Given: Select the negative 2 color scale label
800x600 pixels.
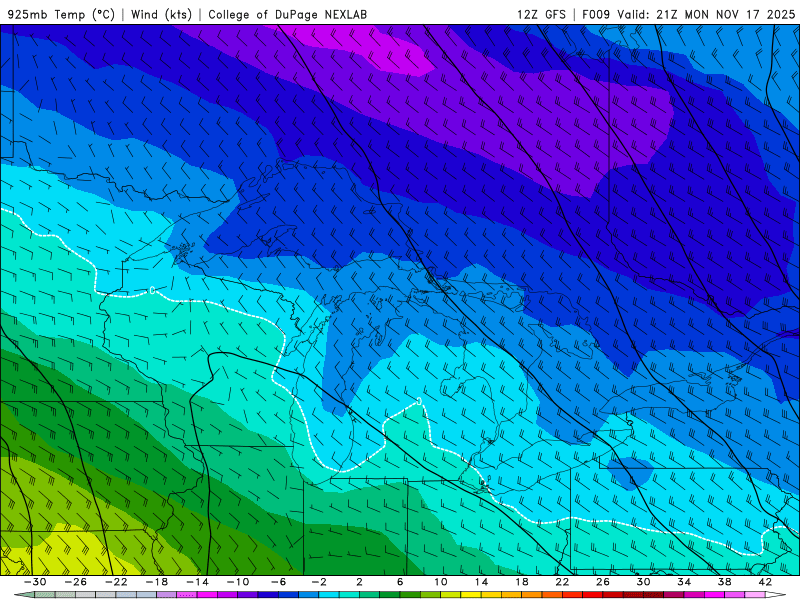Looking at the screenshot, I should 319,582.
